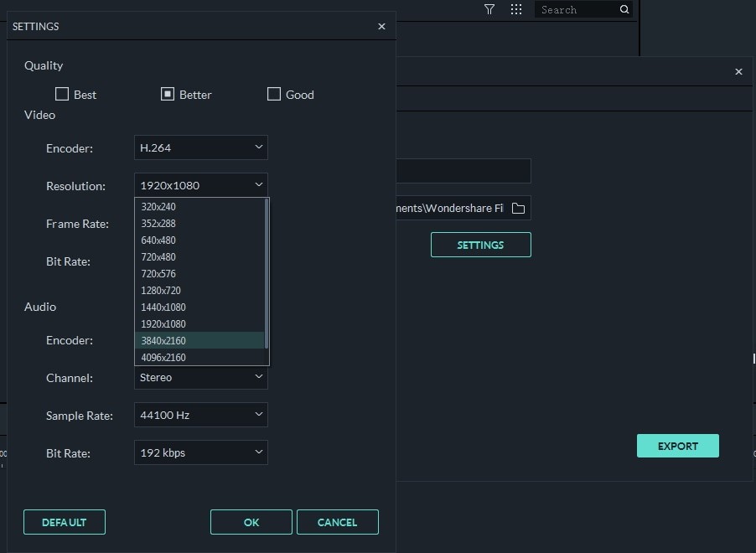The image size is (756, 553).
Task: Select 1280x720 from the list
Action: (x=199, y=291)
